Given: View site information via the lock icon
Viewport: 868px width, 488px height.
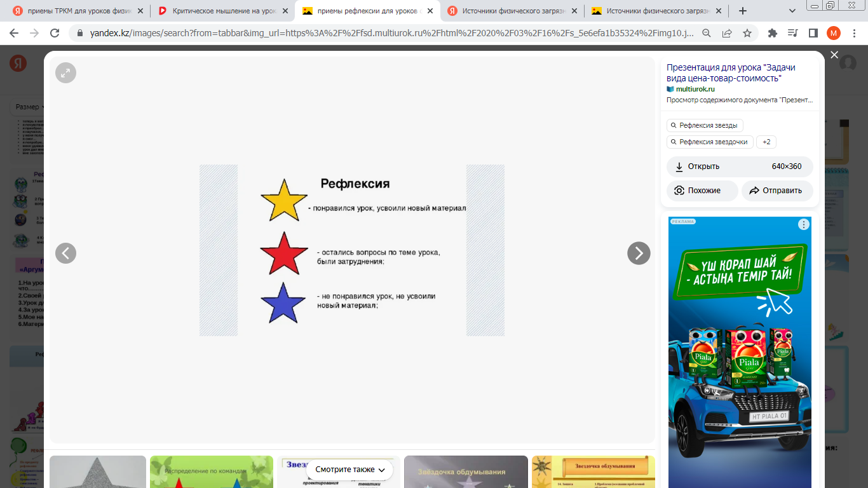Looking at the screenshot, I should click(80, 33).
